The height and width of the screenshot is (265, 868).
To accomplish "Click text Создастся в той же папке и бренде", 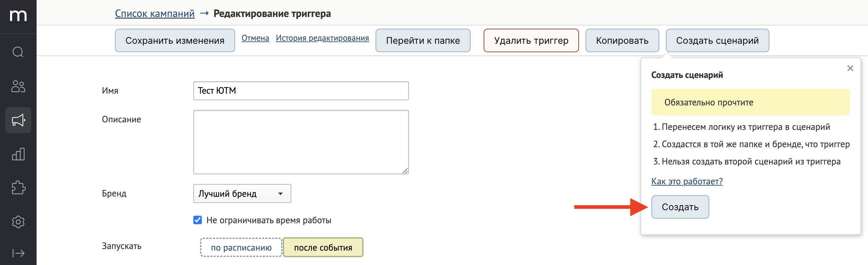I will tap(732, 144).
